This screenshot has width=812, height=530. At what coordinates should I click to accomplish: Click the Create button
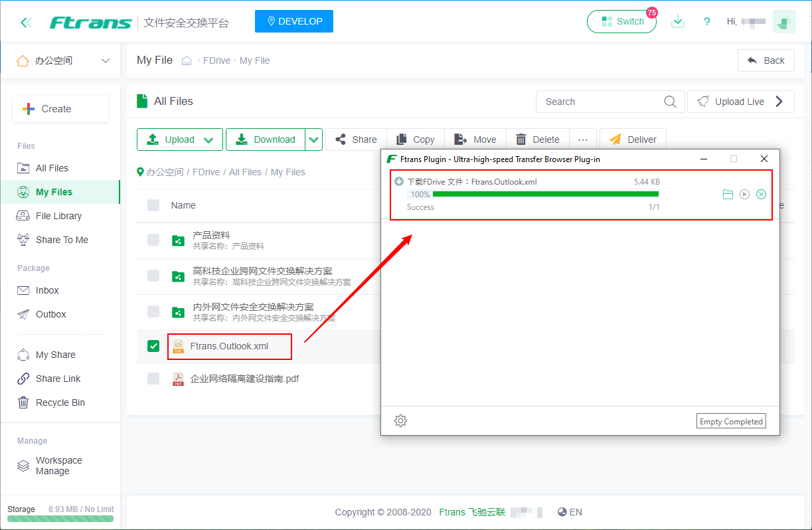pyautogui.click(x=60, y=109)
